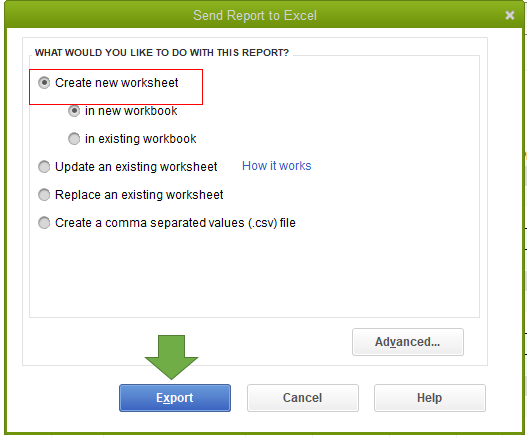The width and height of the screenshot is (527, 439).
Task: Pick the Update an existing worksheet radio circle
Action: click(x=44, y=167)
